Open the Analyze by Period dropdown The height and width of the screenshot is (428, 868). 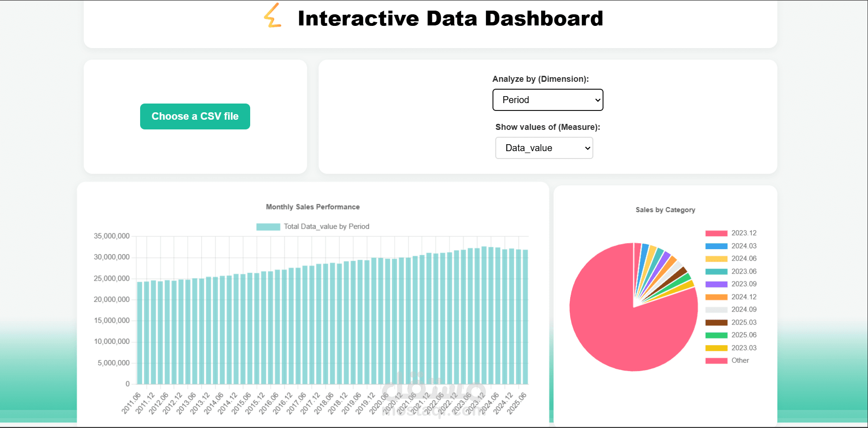point(548,100)
